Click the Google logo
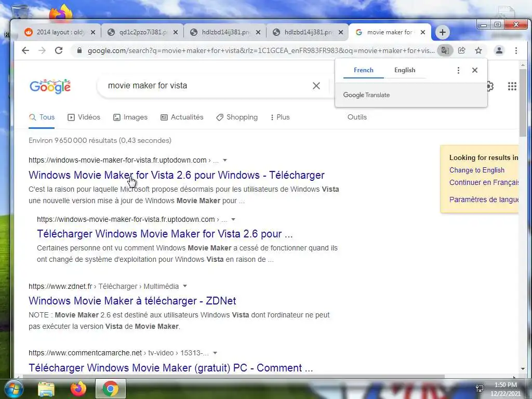532x399 pixels. [x=50, y=87]
